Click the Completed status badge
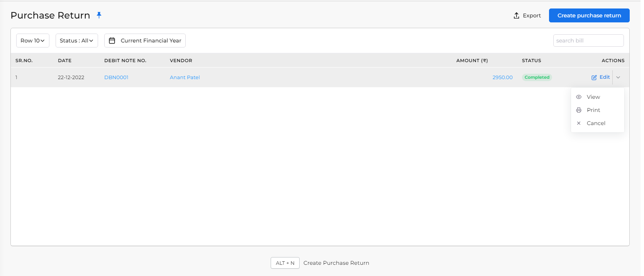The width and height of the screenshot is (644, 276). (x=537, y=77)
